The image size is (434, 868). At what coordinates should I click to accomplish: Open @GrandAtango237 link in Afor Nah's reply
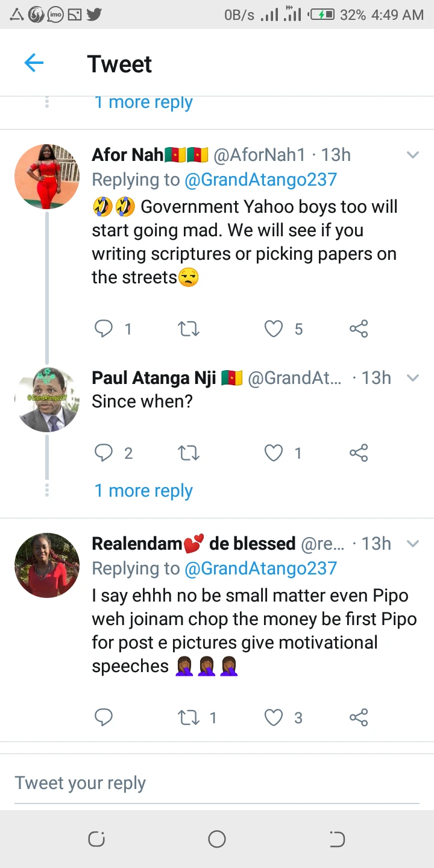(x=260, y=180)
